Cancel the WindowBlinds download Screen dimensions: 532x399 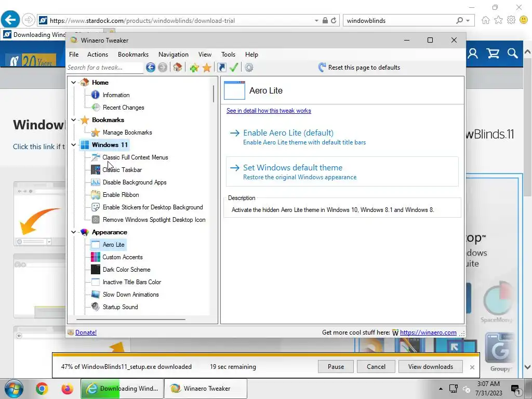pyautogui.click(x=376, y=366)
